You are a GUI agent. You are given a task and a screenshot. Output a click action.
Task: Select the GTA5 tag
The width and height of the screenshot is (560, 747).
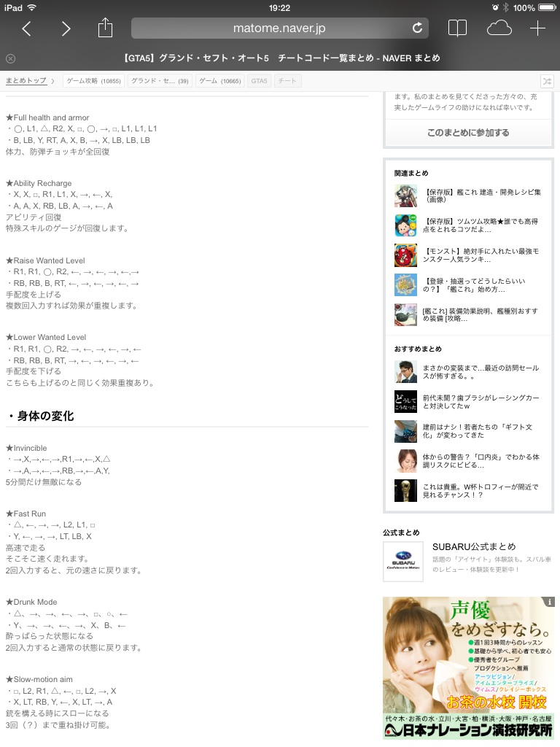259,81
